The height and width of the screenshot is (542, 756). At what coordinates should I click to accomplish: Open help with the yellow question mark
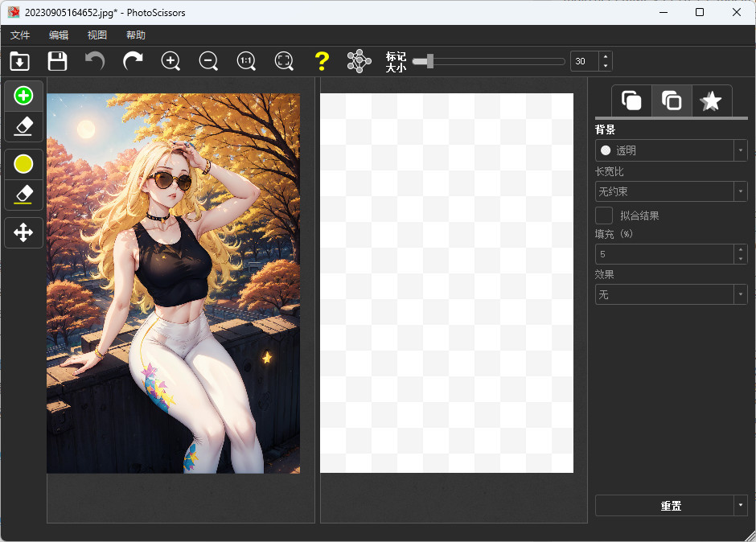[x=322, y=61]
